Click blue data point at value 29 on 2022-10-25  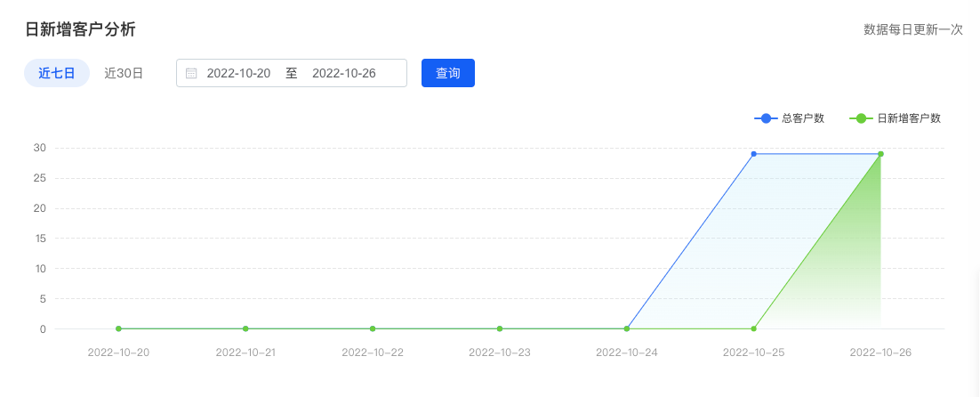coord(754,154)
